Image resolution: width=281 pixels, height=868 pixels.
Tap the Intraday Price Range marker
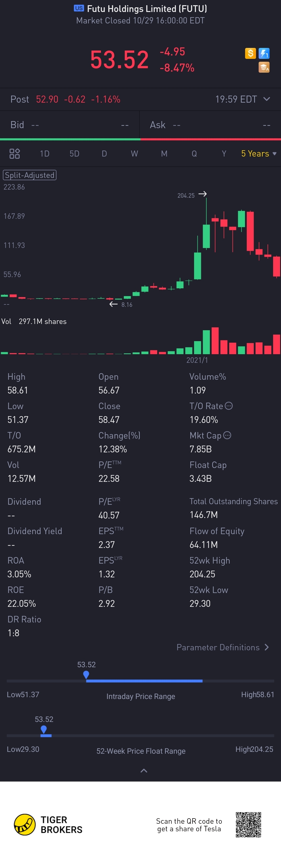[x=86, y=675]
